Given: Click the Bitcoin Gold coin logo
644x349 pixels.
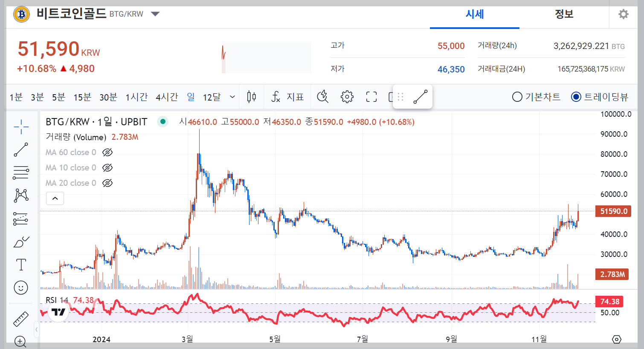Looking at the screenshot, I should pos(21,14).
